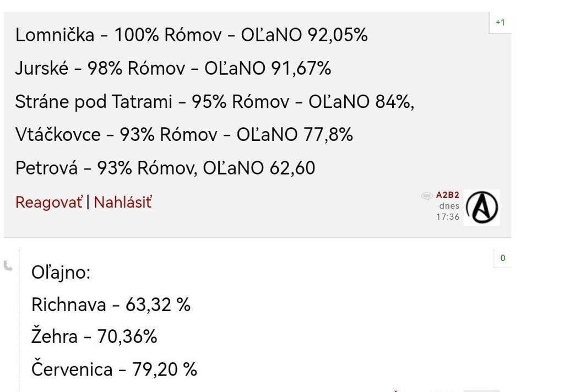
Task: Click the +1 vote score box
Action: 500,23
